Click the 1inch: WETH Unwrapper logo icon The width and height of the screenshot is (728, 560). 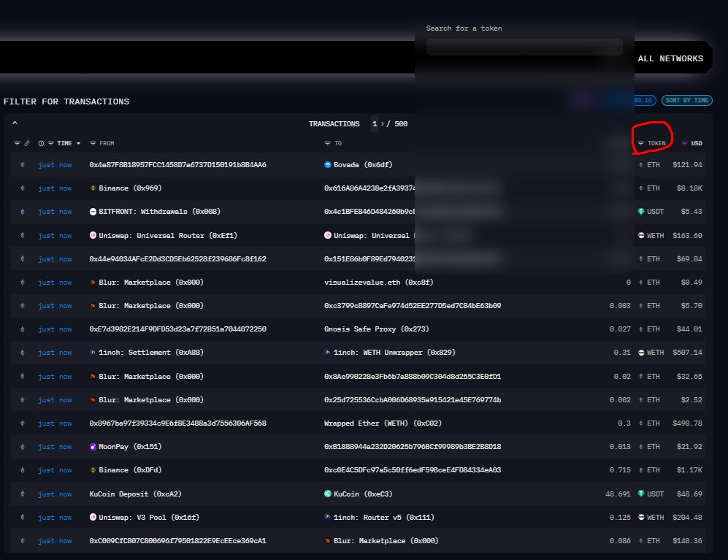[327, 353]
